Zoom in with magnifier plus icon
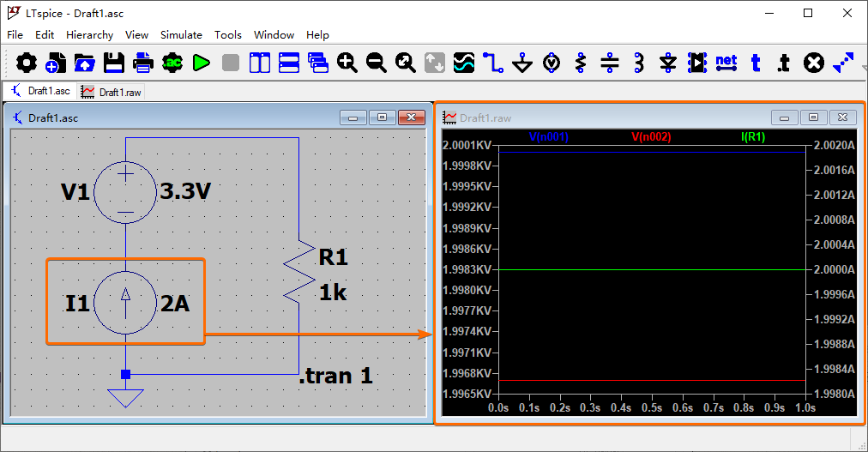 click(347, 63)
